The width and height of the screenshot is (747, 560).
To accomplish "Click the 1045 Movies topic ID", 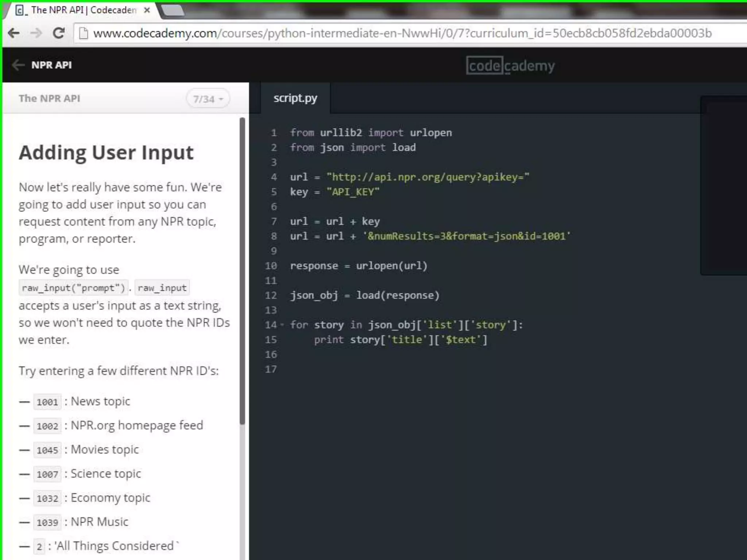I will (x=47, y=450).
